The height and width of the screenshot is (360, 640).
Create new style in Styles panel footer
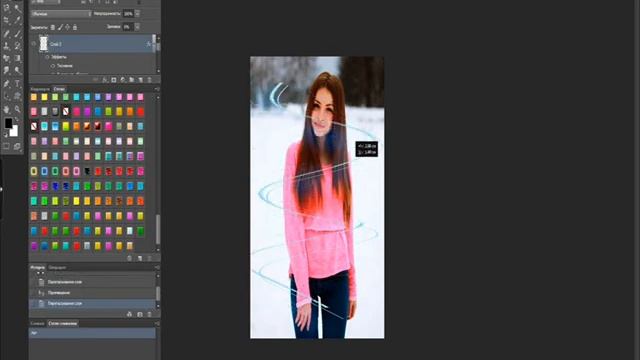click(140, 258)
